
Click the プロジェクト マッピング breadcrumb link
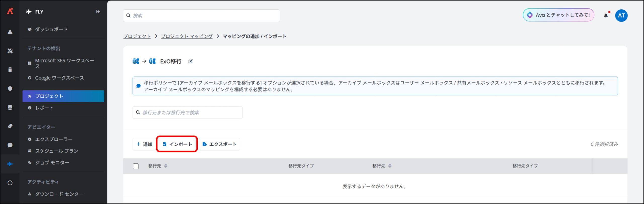pyautogui.click(x=187, y=36)
